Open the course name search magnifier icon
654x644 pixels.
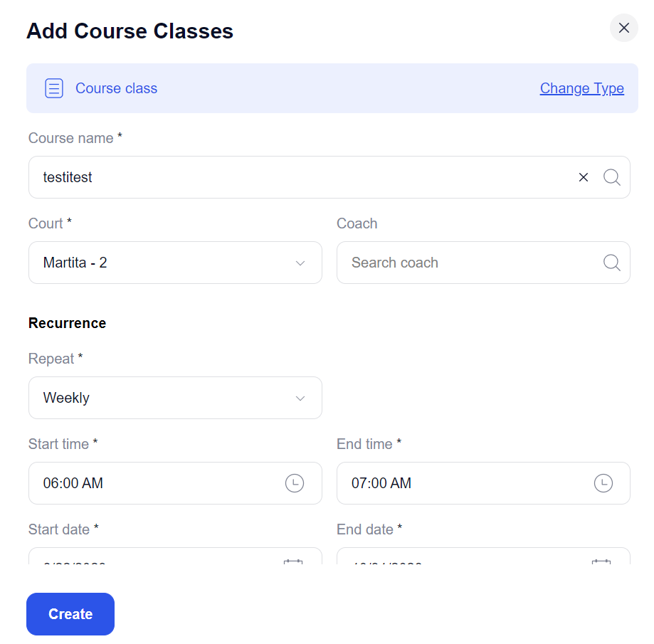point(611,177)
